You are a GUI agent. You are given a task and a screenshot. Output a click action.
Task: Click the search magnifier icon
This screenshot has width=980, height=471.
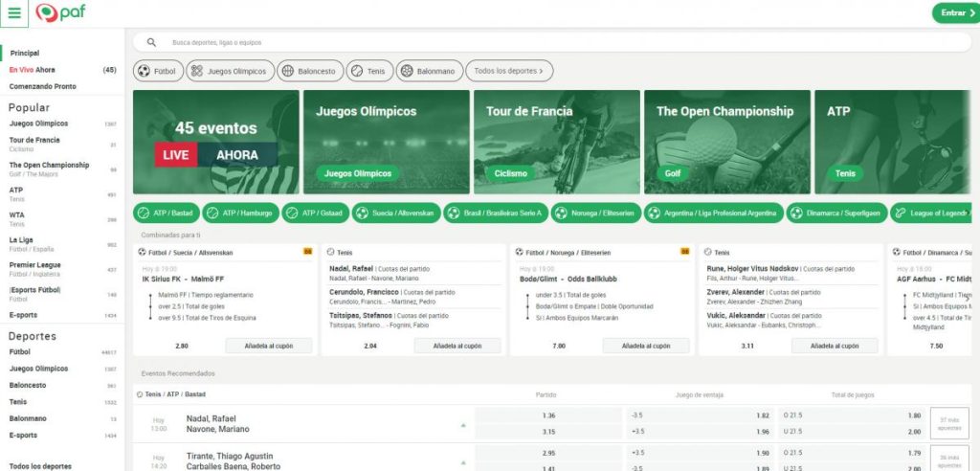point(151,43)
